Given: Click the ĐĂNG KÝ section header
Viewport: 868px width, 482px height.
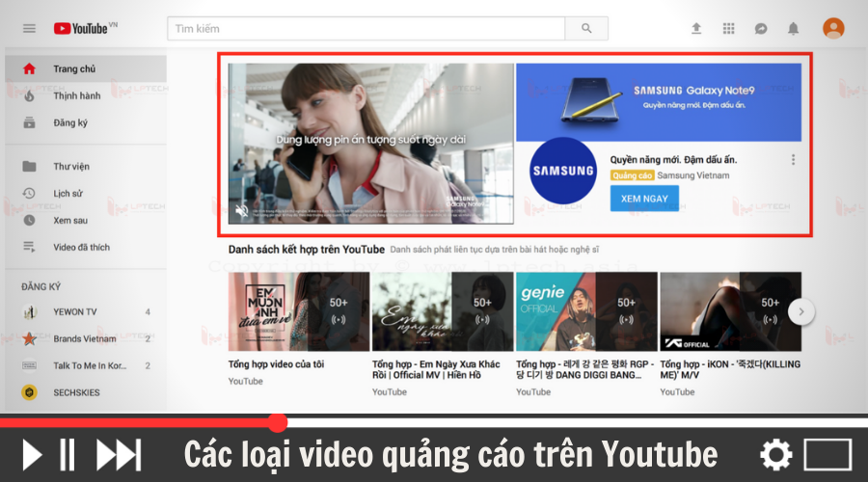Looking at the screenshot, I should [41, 286].
